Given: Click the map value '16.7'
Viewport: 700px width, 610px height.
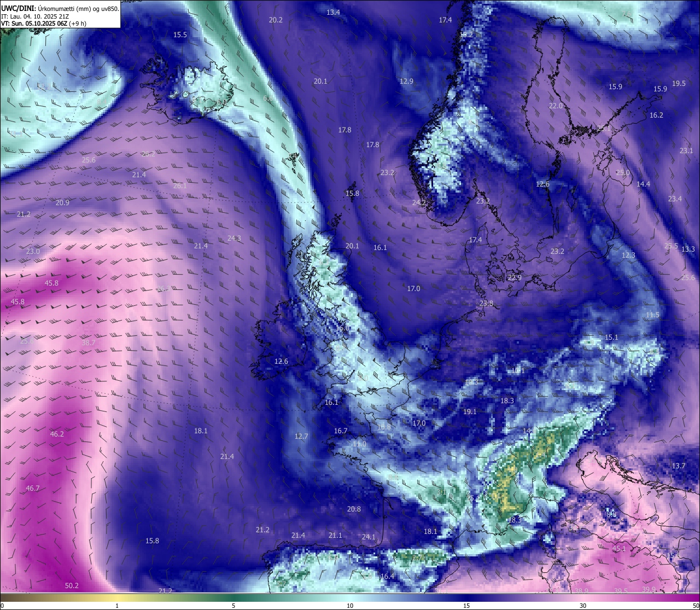Looking at the screenshot, I should pos(341,431).
